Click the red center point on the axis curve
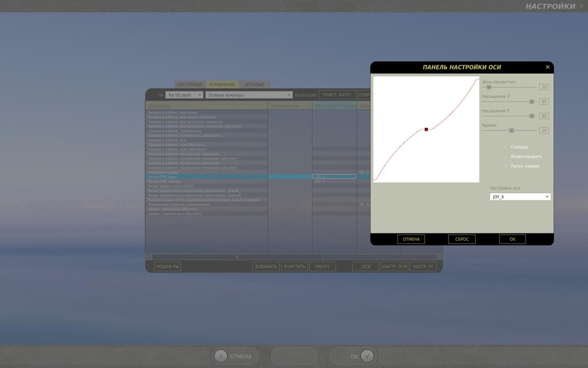588x368 pixels. pyautogui.click(x=426, y=130)
